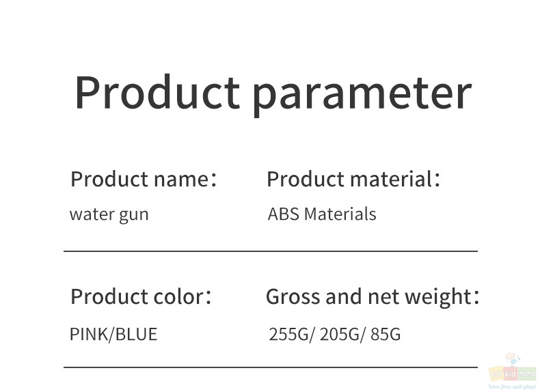Click the word 'parameter' in the title

[x=362, y=97]
